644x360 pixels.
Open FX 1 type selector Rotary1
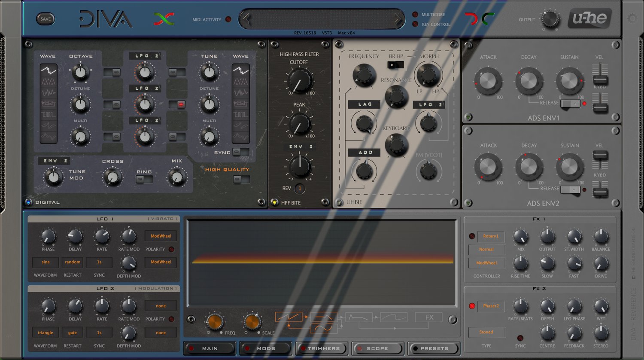pos(491,236)
